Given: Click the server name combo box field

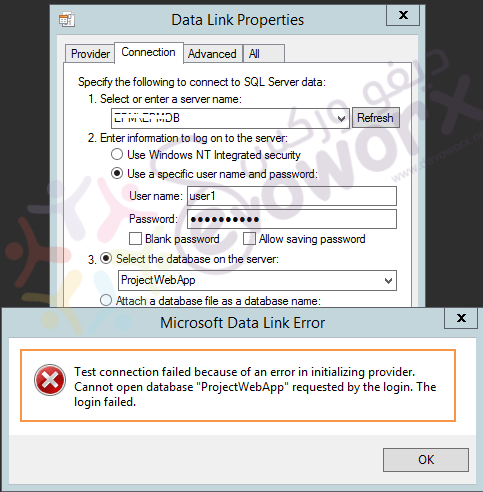Looking at the screenshot, I should coord(230,118).
